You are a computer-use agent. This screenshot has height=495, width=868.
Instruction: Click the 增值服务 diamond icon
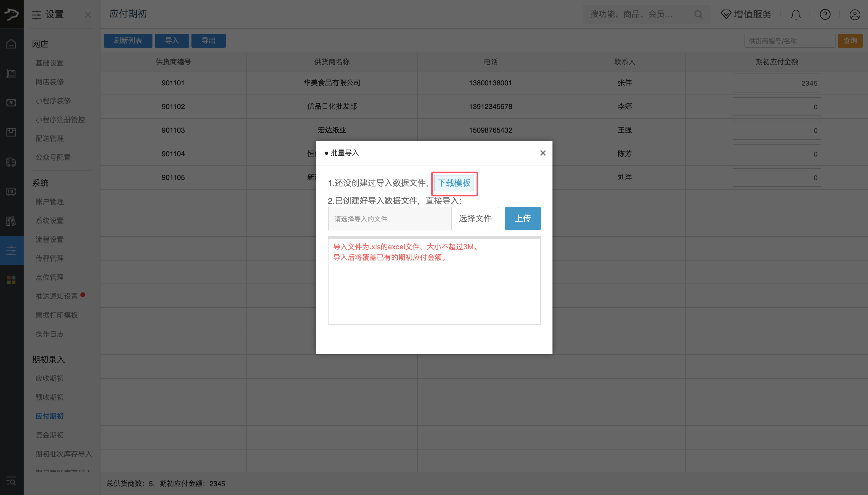tap(726, 14)
